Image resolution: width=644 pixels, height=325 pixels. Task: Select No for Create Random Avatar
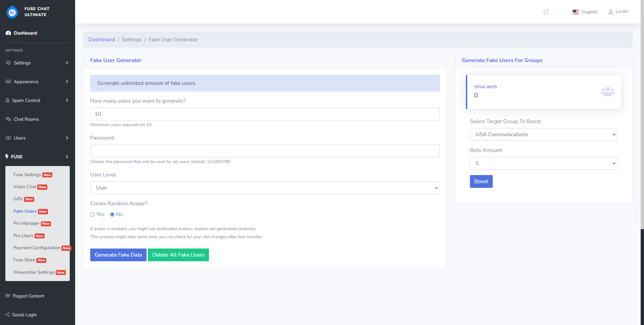(112, 215)
